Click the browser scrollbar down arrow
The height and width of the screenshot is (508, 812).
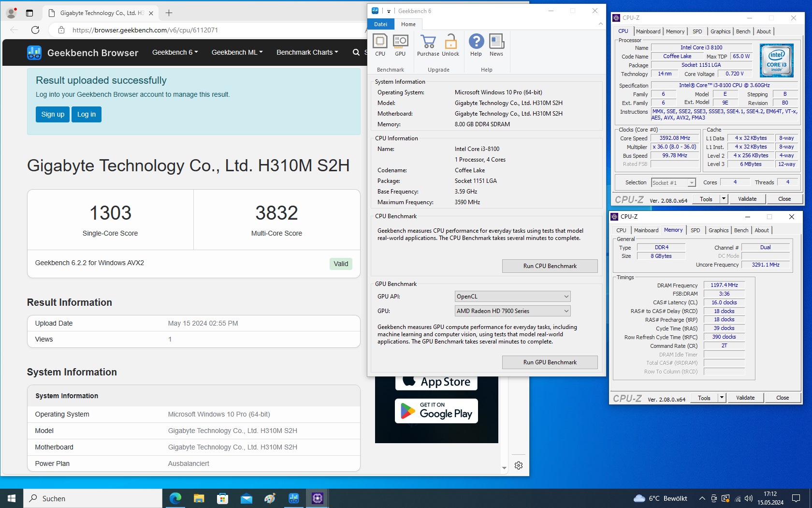[x=504, y=468]
